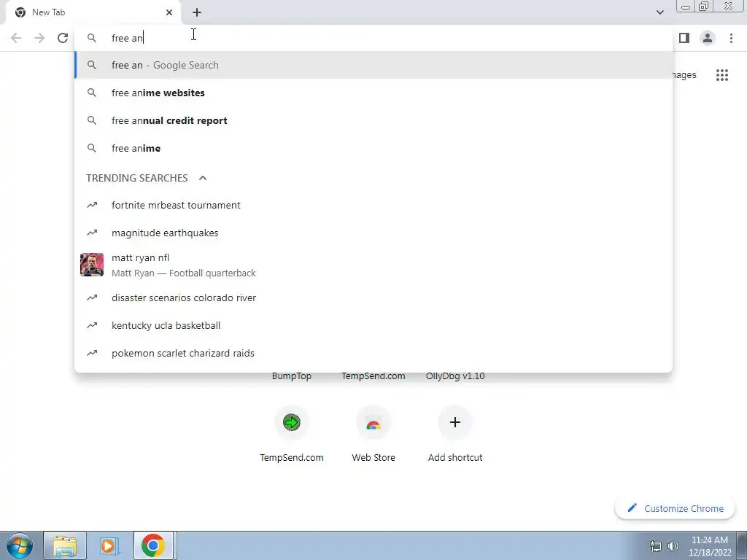The width and height of the screenshot is (747, 560).
Task: Choose 'free annual credit report' suggestion
Action: point(373,120)
